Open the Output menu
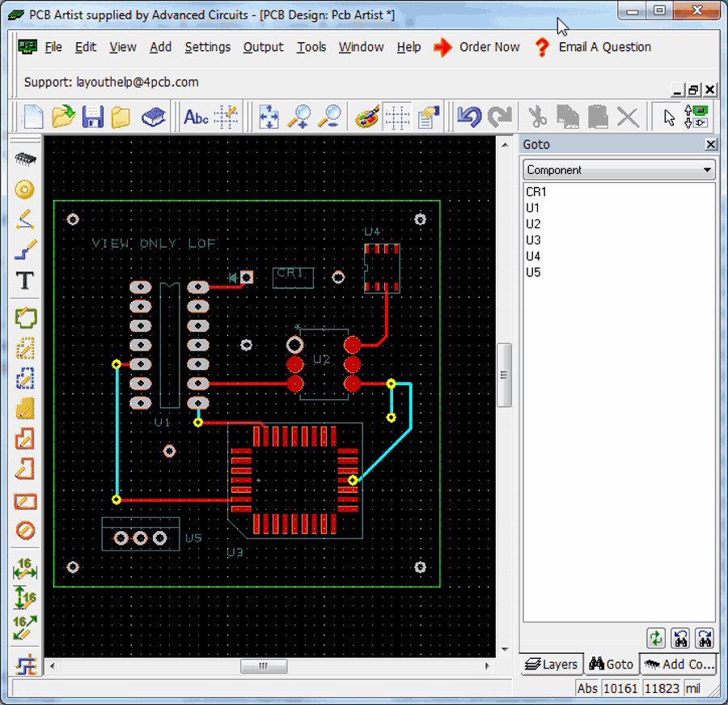This screenshot has width=728, height=705. click(x=263, y=47)
